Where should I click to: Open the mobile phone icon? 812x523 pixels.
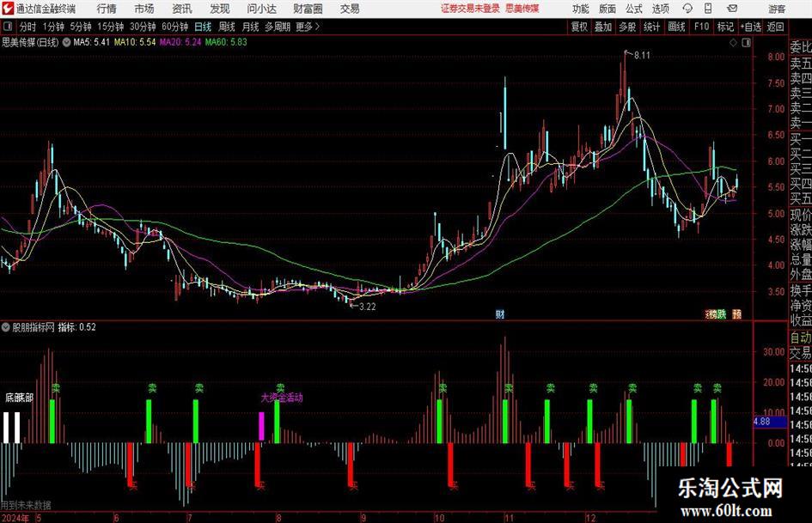[708, 9]
